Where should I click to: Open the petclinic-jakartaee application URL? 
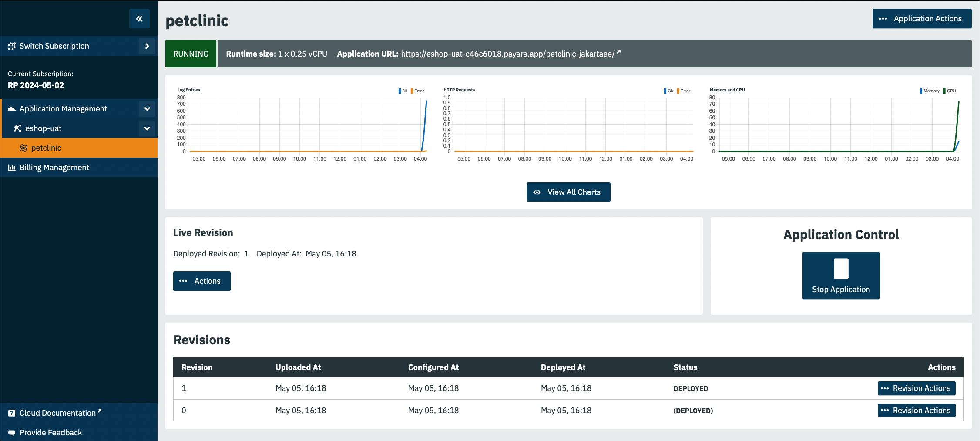(x=507, y=54)
